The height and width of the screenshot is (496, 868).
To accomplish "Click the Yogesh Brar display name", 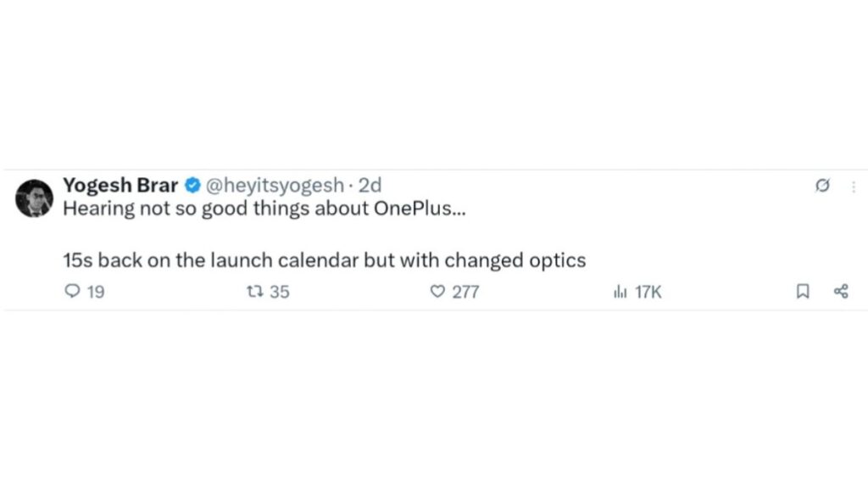I will tap(120, 186).
